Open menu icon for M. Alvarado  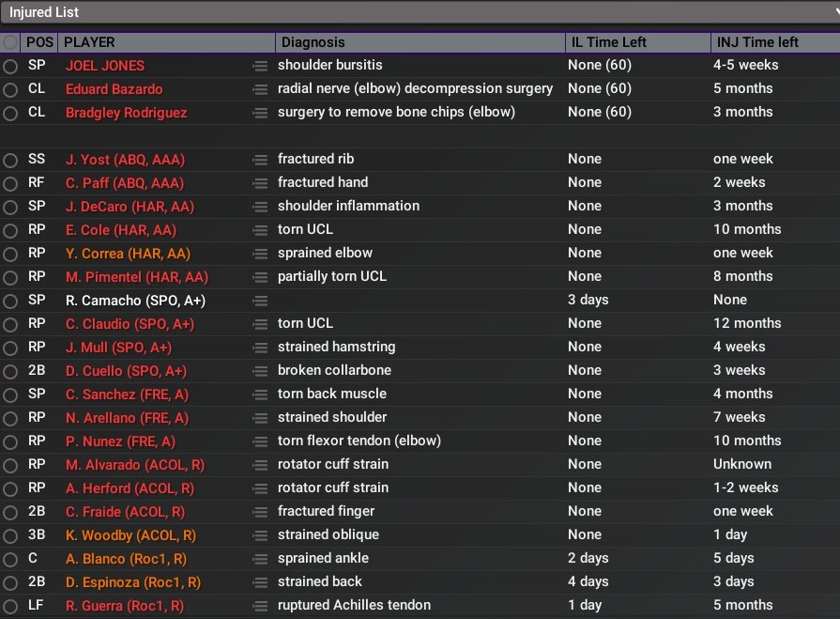(260, 465)
